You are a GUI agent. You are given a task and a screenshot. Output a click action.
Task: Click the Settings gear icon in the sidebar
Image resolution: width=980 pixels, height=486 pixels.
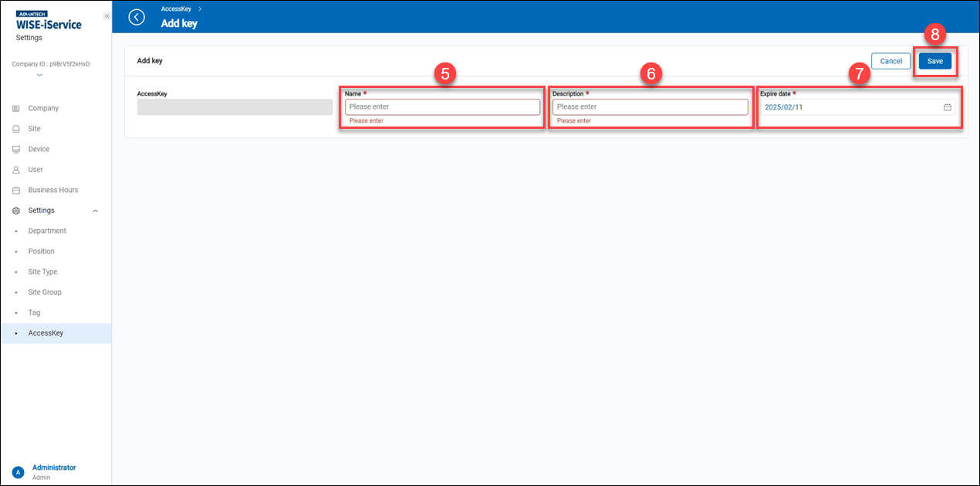point(16,210)
